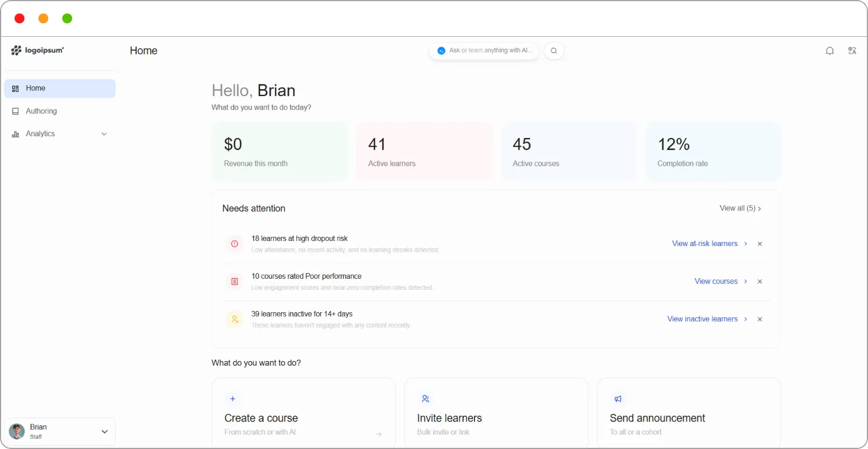Open the Invite learners card

[496, 413]
